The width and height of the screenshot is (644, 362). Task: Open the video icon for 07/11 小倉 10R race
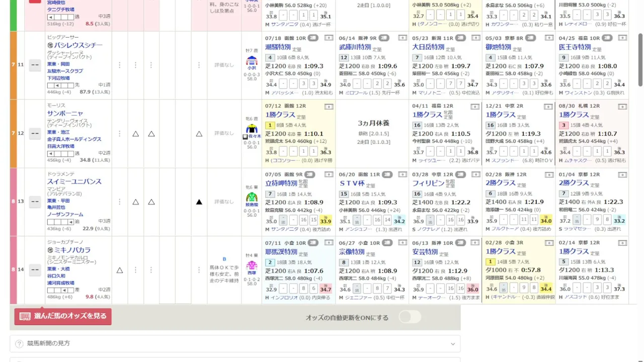[x=329, y=243]
